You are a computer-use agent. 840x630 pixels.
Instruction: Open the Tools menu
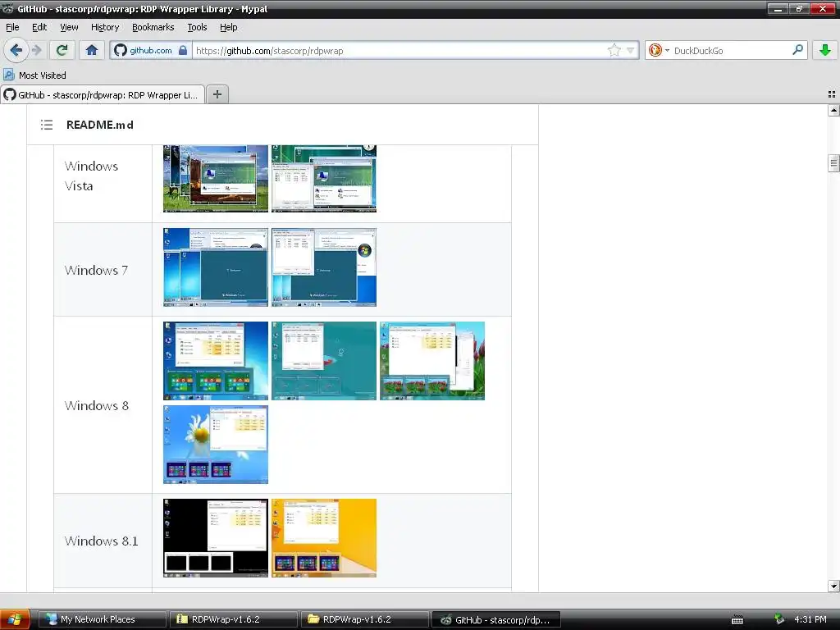[197, 27]
